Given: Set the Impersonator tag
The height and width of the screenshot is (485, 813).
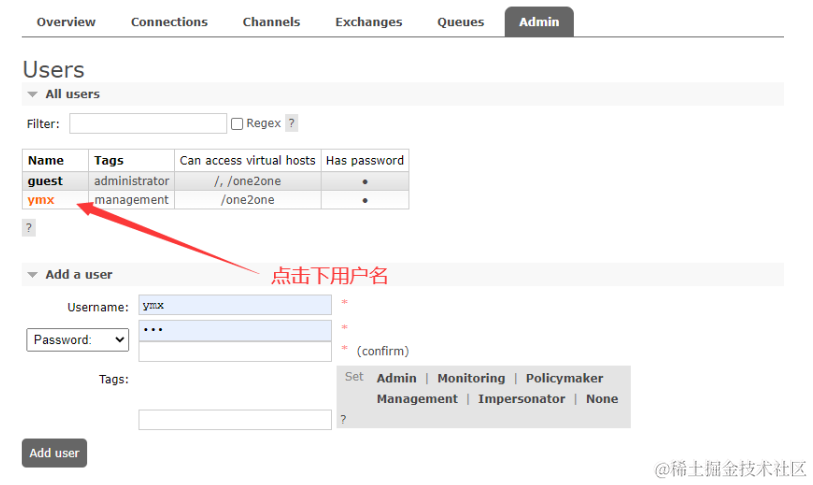Looking at the screenshot, I should click(522, 399).
